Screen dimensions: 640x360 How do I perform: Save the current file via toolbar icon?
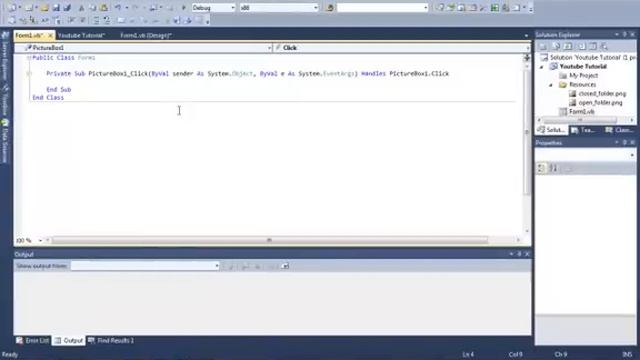(x=56, y=8)
